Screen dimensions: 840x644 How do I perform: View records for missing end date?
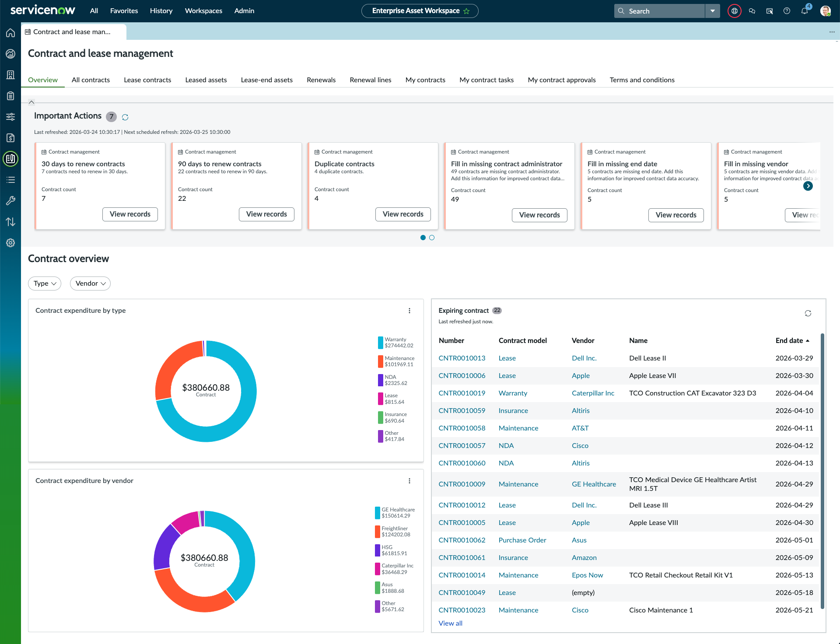pos(676,215)
